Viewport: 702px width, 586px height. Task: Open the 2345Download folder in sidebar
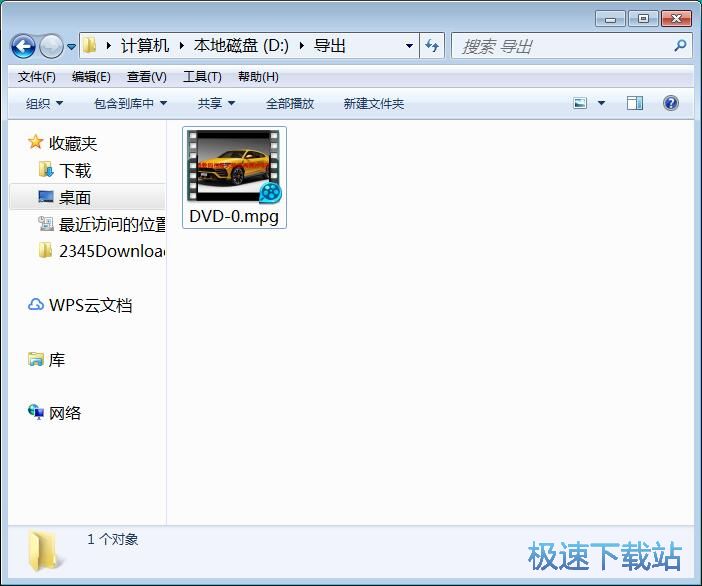pyautogui.click(x=112, y=251)
